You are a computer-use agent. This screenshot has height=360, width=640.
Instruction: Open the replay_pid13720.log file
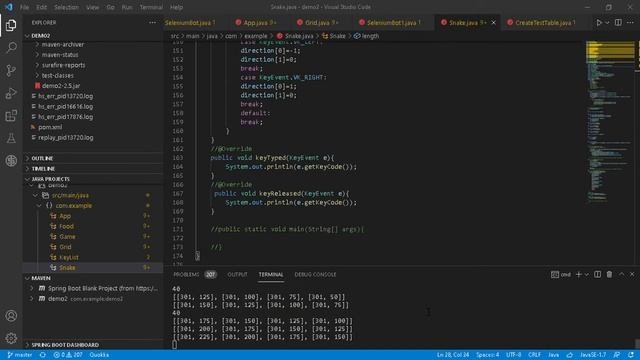pyautogui.click(x=65, y=137)
